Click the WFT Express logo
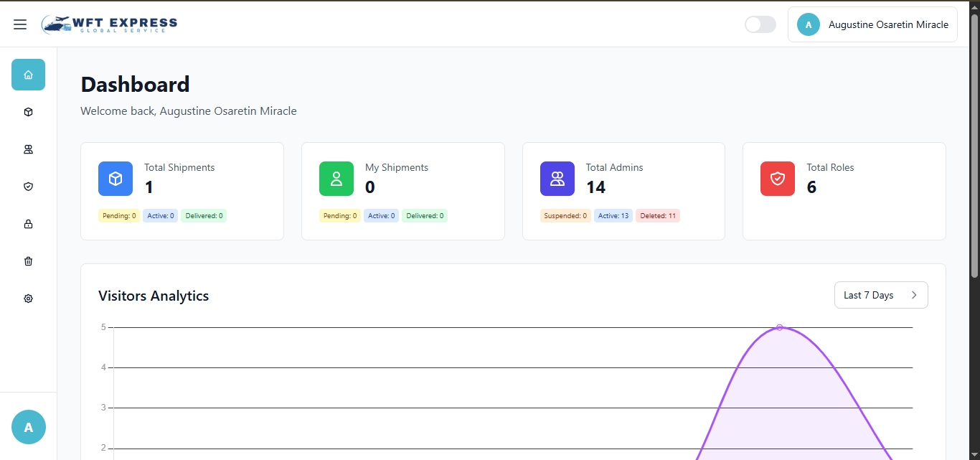The width and height of the screenshot is (980, 460). (x=109, y=24)
